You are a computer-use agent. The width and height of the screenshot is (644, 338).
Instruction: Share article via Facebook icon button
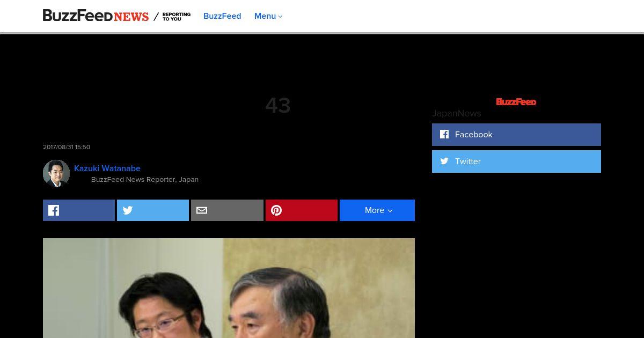[x=79, y=210]
